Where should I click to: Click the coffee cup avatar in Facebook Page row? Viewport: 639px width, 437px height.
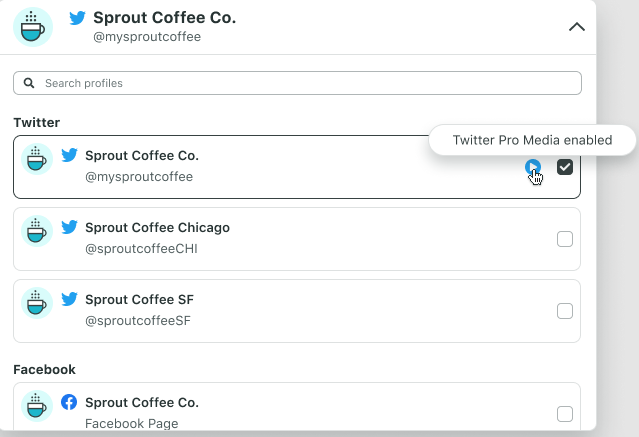pos(37,406)
